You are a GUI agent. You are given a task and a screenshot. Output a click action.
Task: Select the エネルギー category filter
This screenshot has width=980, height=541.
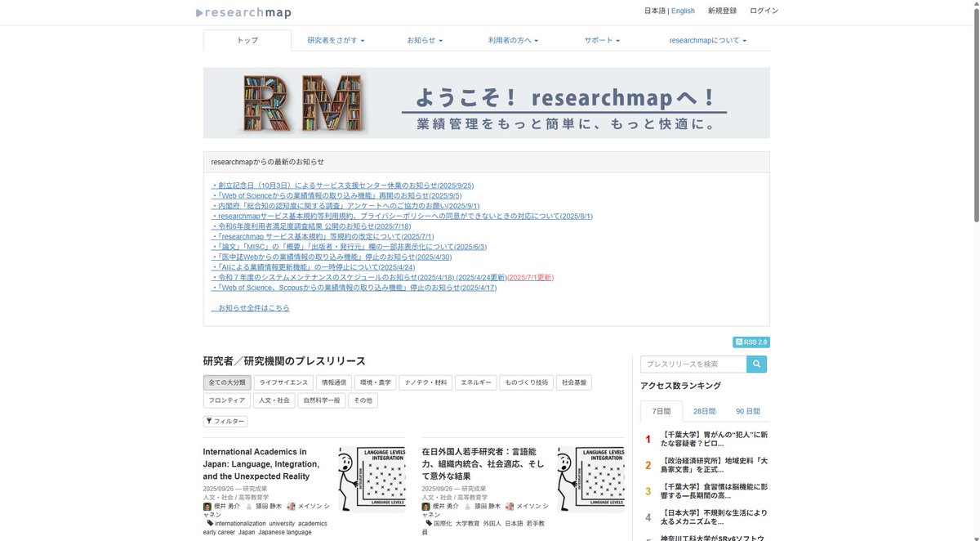coord(476,382)
